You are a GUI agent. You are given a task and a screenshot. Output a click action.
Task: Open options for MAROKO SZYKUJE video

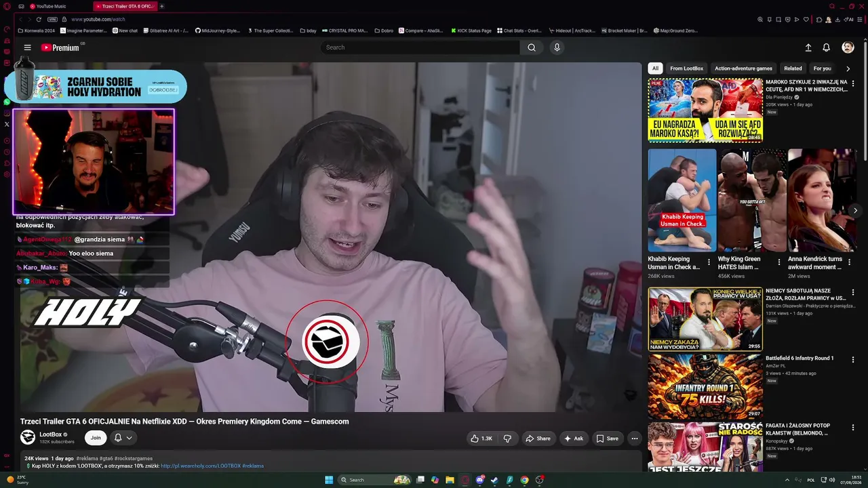853,83
